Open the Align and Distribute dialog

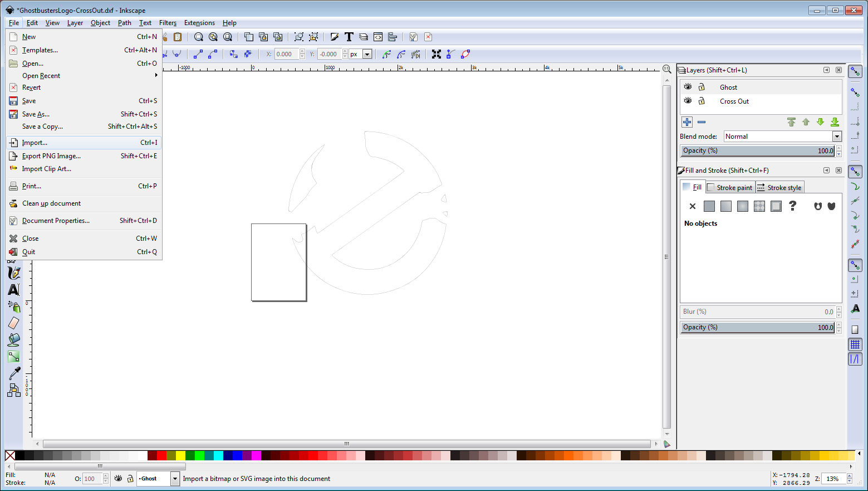point(393,37)
